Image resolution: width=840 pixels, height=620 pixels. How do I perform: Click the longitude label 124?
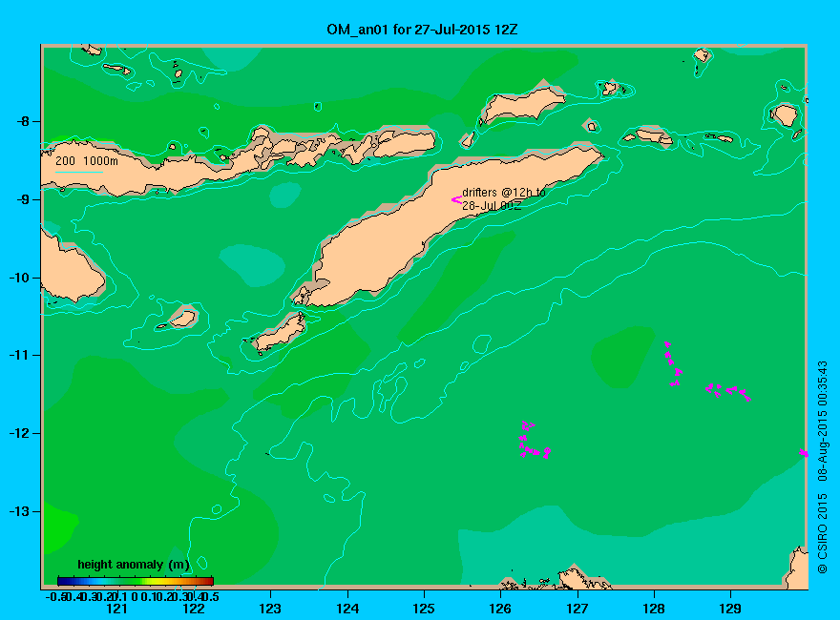(x=347, y=609)
